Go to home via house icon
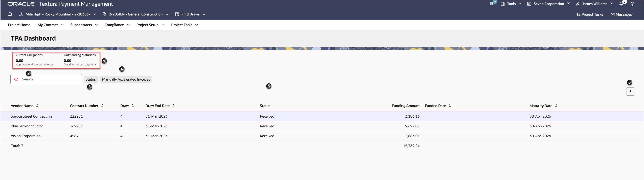Screen dimensions: 644x180 click(10, 14)
